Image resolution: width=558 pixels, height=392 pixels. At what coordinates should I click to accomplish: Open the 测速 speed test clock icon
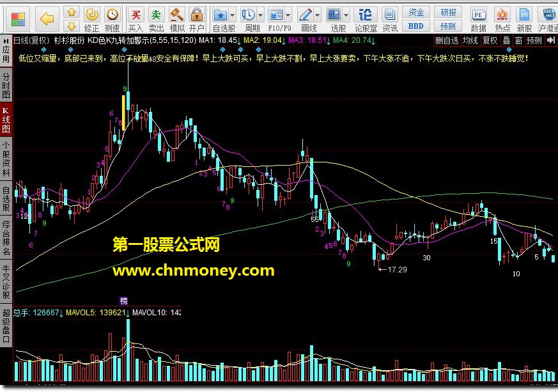(x=112, y=19)
